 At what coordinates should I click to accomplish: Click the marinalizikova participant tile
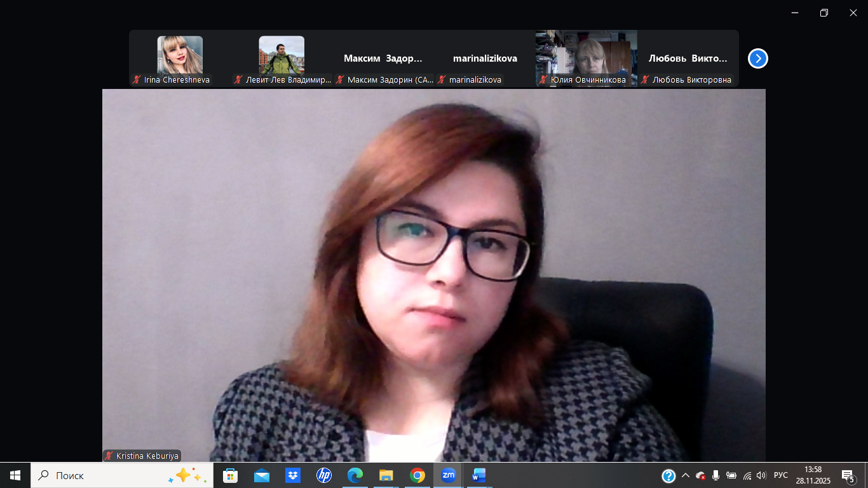(485, 58)
